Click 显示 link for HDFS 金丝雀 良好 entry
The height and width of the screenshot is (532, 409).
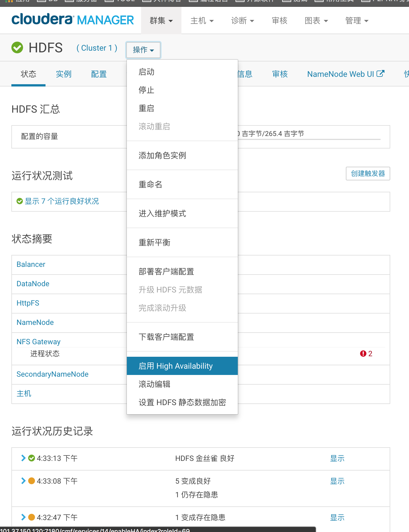337,458
